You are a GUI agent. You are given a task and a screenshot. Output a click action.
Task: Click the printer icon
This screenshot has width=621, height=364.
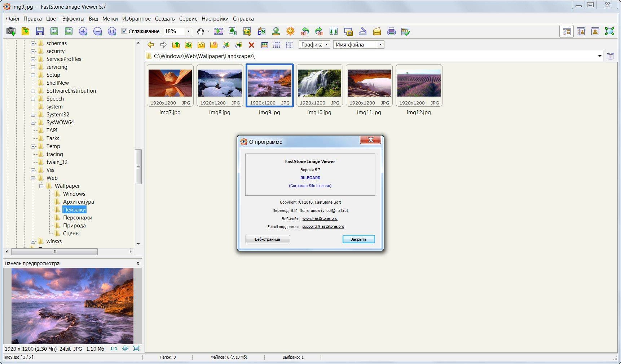tap(391, 31)
